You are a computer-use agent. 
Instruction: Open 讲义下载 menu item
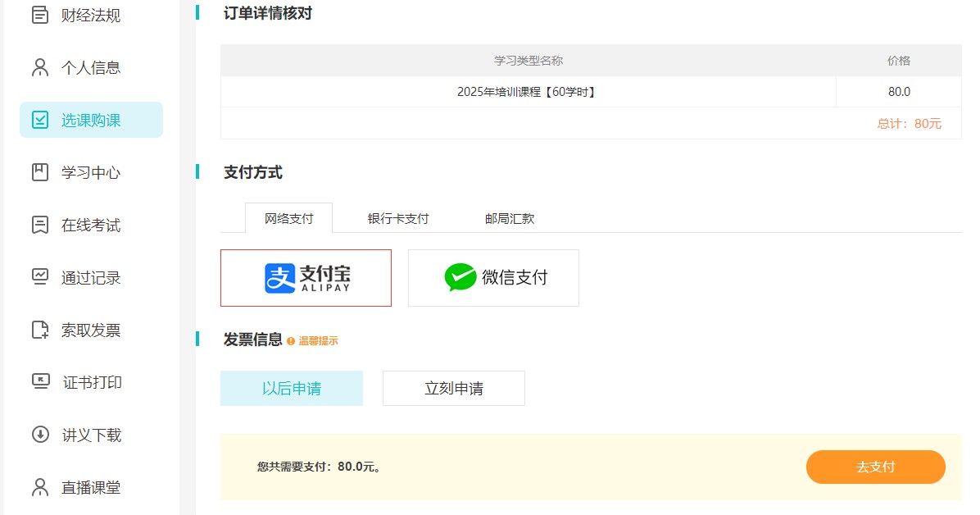(x=91, y=435)
